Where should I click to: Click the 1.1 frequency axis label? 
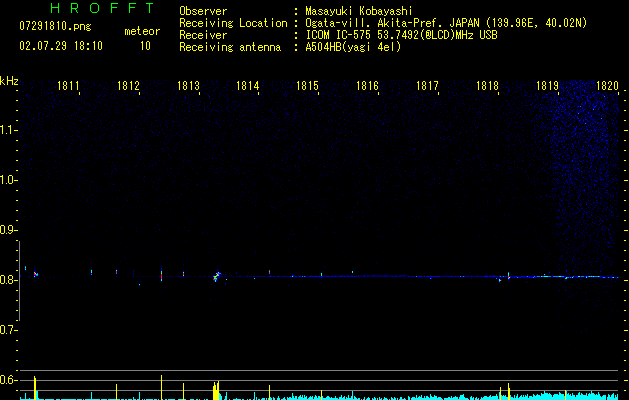coord(8,130)
